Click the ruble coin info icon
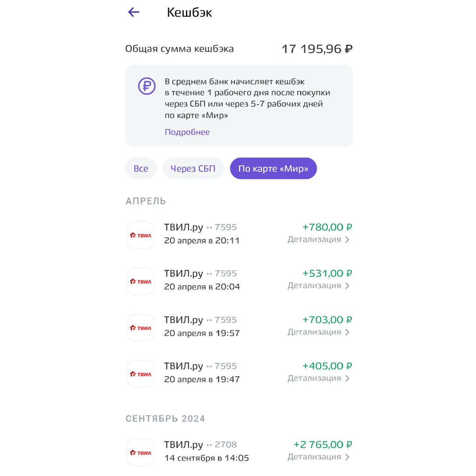Screen dimensions: 476x476 coord(147,86)
